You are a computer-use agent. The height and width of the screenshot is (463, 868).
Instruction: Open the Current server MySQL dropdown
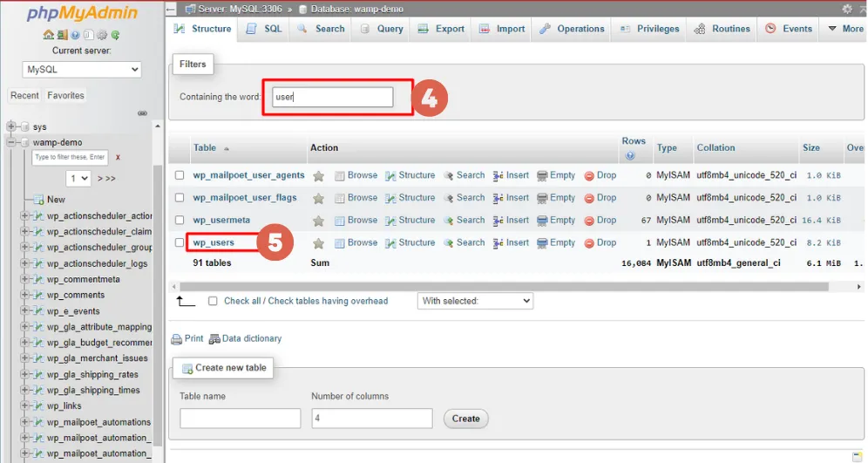82,69
